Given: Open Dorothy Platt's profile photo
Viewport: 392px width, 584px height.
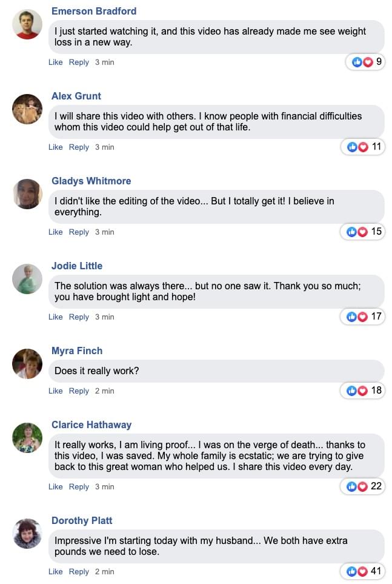Looking at the screenshot, I should click(27, 534).
